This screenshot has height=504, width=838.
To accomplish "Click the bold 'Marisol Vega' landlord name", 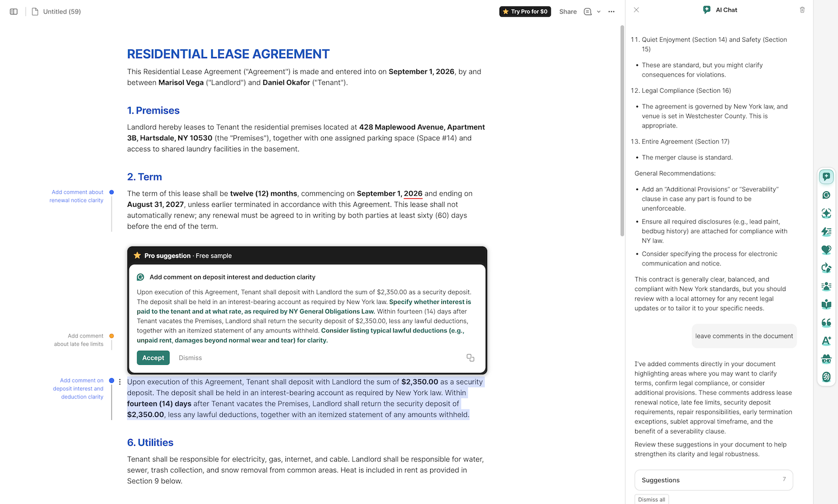I will pyautogui.click(x=181, y=83).
